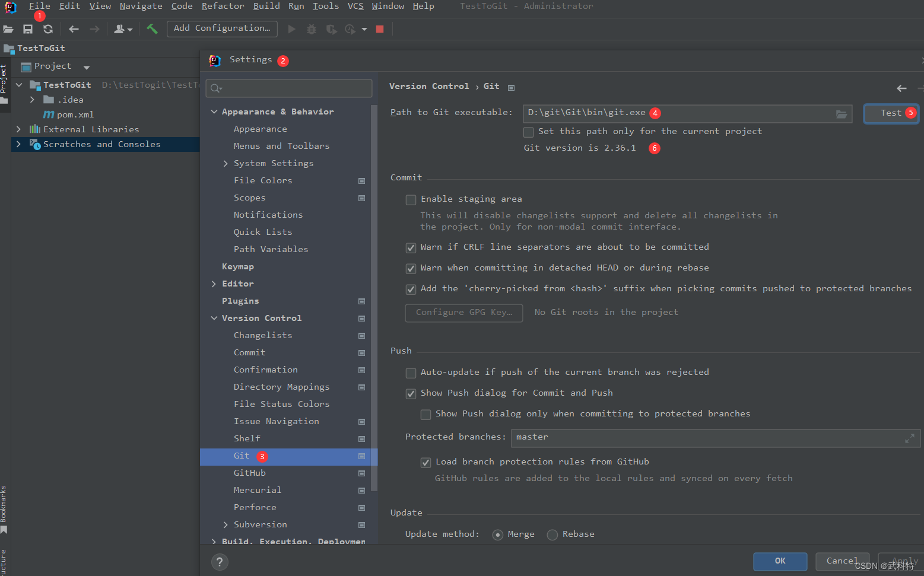924x576 pixels.
Task: Click the settings tree vertical scrollbar
Action: pyautogui.click(x=374, y=298)
